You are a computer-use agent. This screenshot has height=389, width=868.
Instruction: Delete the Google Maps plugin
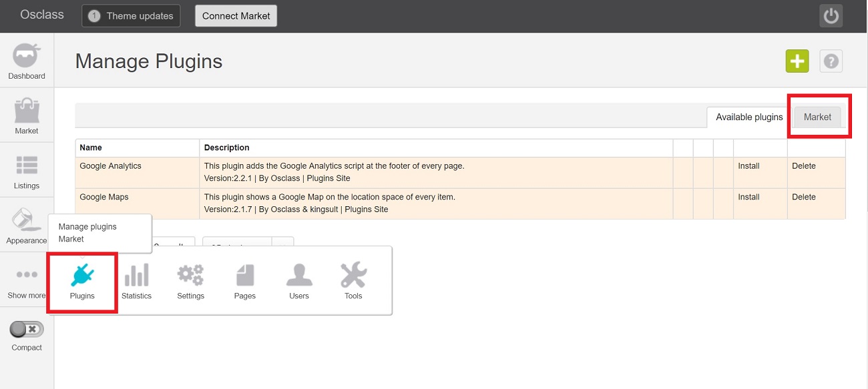click(x=803, y=197)
